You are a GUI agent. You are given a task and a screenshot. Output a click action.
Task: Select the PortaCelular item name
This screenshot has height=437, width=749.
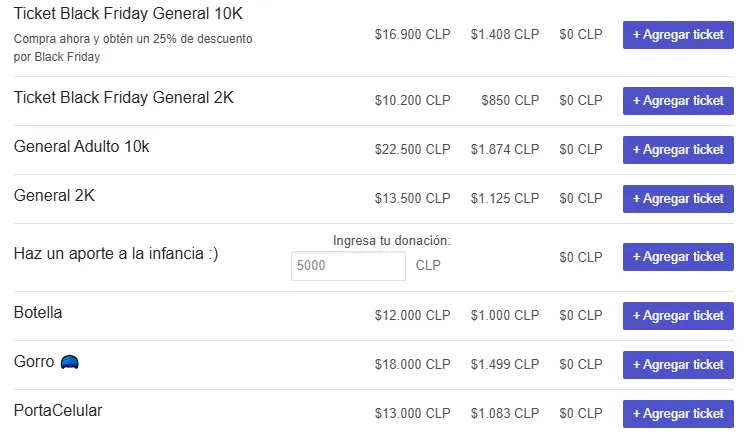point(58,410)
